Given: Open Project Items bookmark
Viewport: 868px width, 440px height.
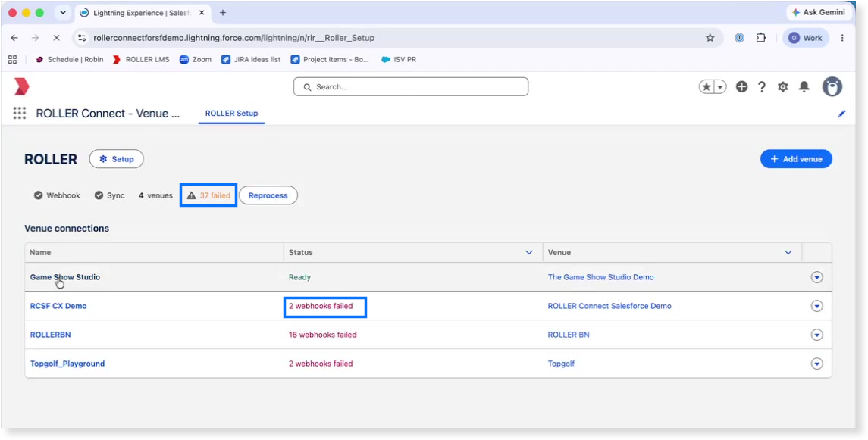Looking at the screenshot, I should click(x=330, y=59).
